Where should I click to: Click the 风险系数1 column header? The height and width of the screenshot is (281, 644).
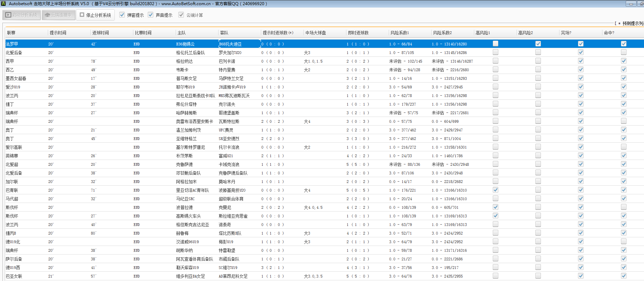point(400,33)
